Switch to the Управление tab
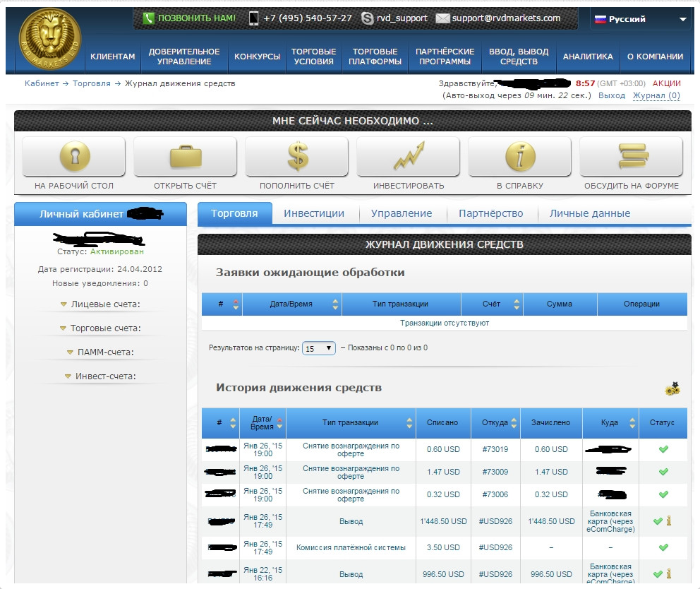700x589 pixels. point(402,213)
